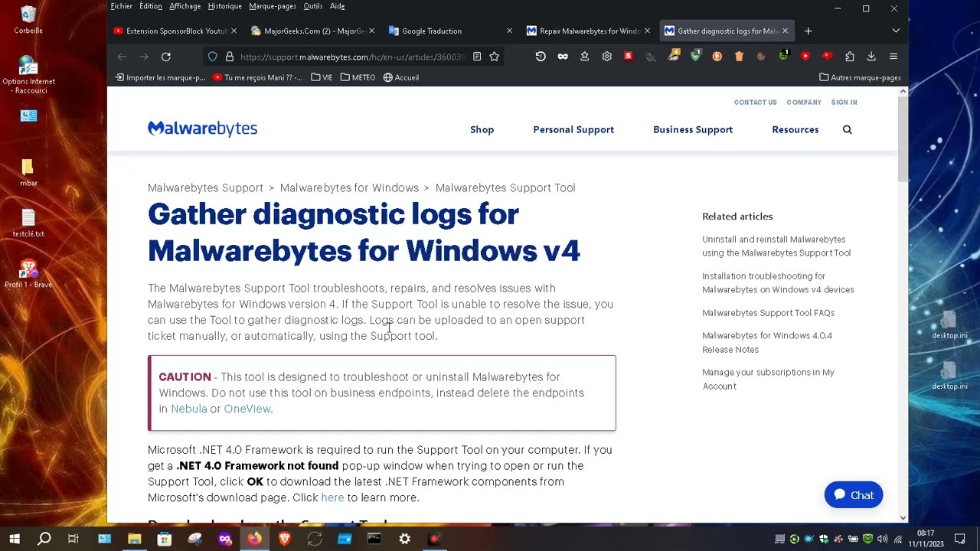Switch to Extension SponsorBlock Youtube tab
This screenshot has width=980, height=551.
(173, 31)
